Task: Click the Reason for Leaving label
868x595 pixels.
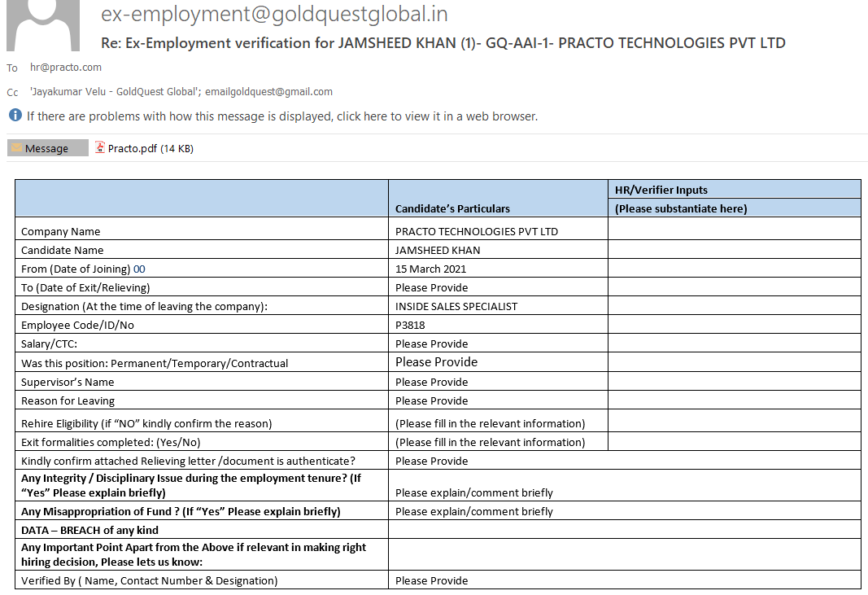Action: click(x=68, y=401)
